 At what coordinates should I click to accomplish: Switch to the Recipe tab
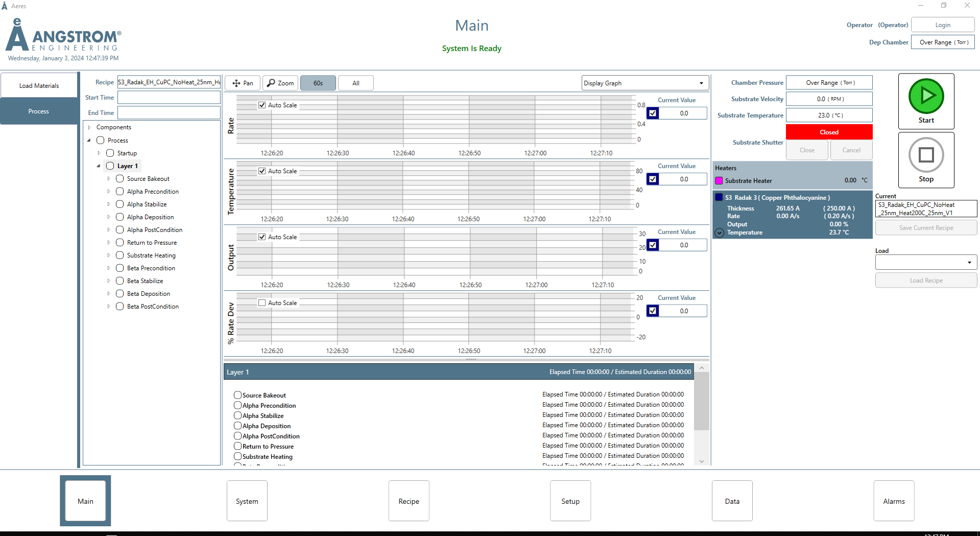409,501
